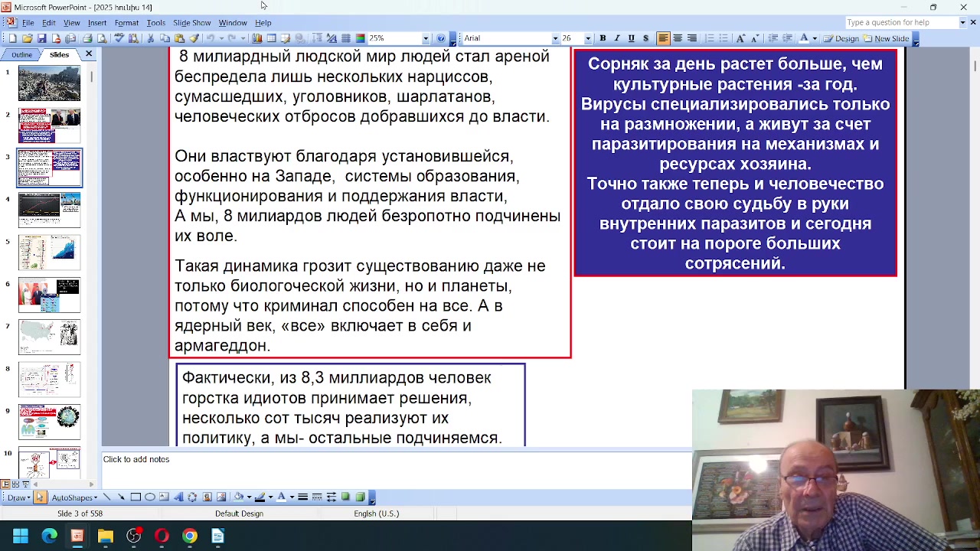Viewport: 980px width, 551px height.
Task: Click the Insert Chart icon
Action: pyautogui.click(x=257, y=38)
